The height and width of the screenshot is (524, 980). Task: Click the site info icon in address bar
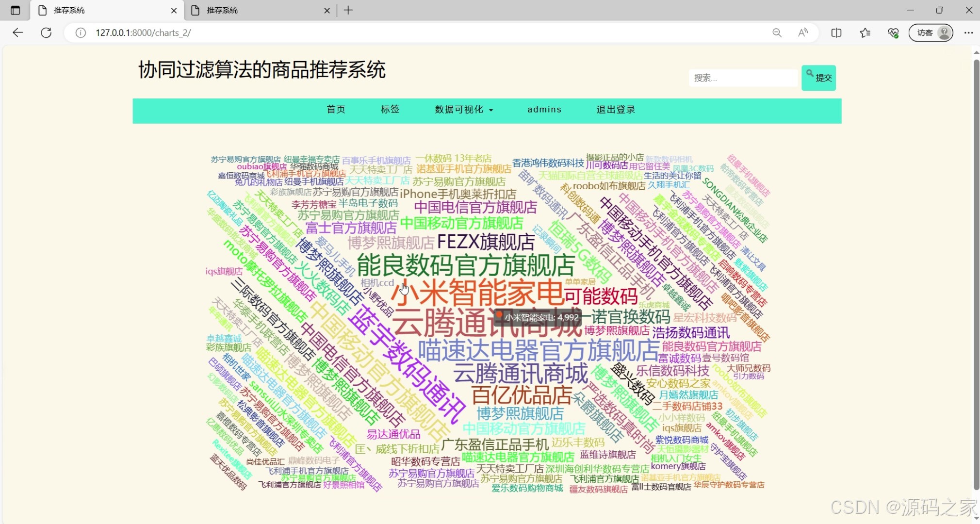click(80, 33)
